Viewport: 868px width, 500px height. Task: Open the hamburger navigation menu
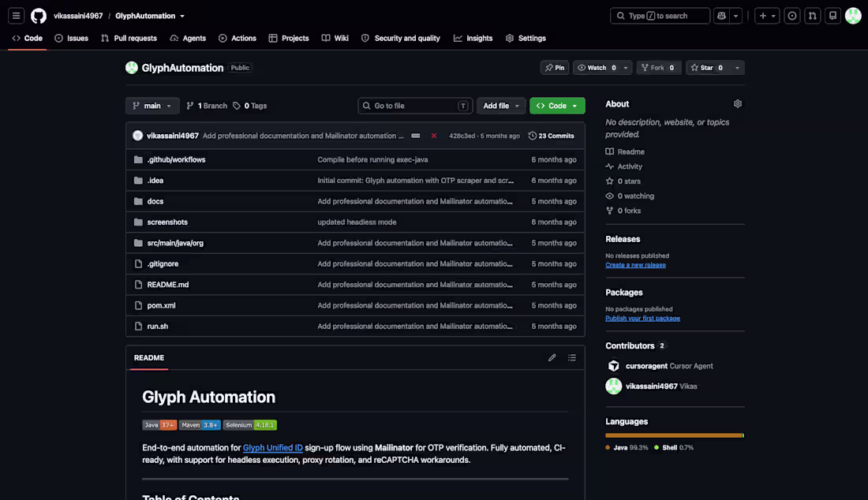[x=16, y=16]
